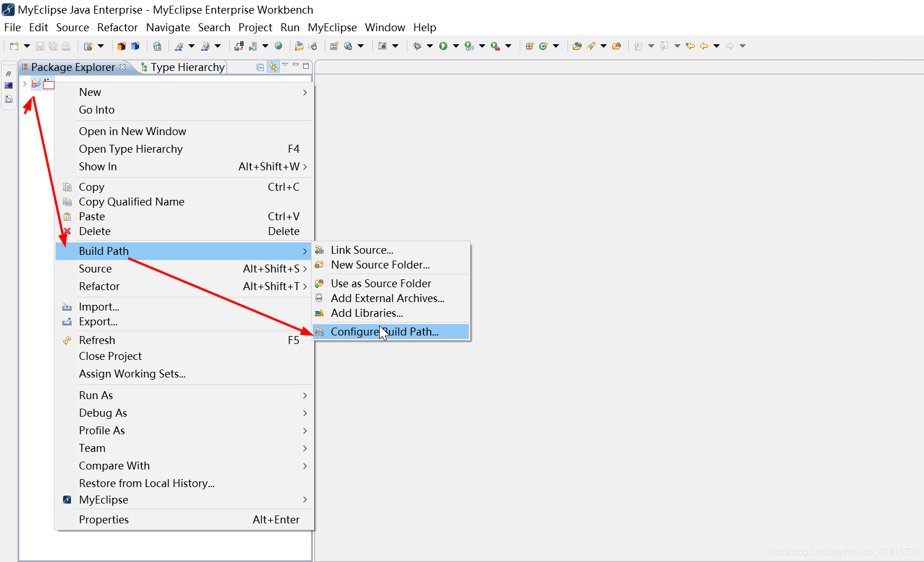The image size is (924, 562).
Task: Click the globe web browser toolbar icon
Action: [278, 45]
